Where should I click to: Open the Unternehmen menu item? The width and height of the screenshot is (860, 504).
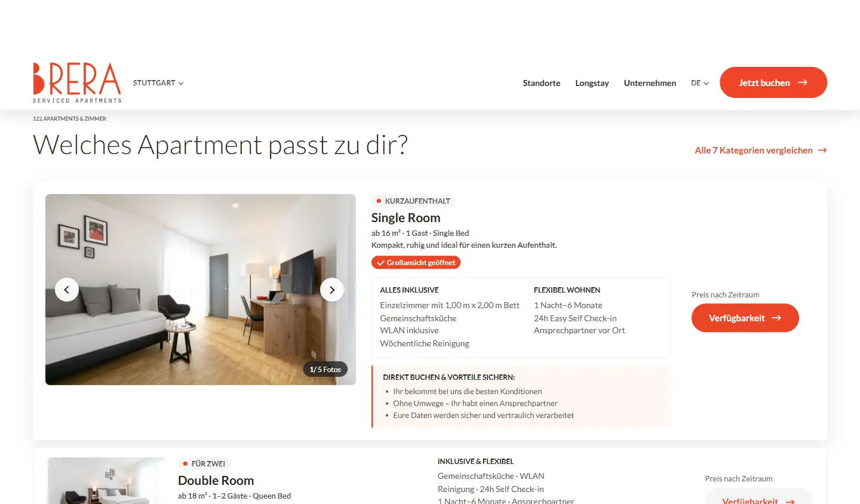(650, 83)
